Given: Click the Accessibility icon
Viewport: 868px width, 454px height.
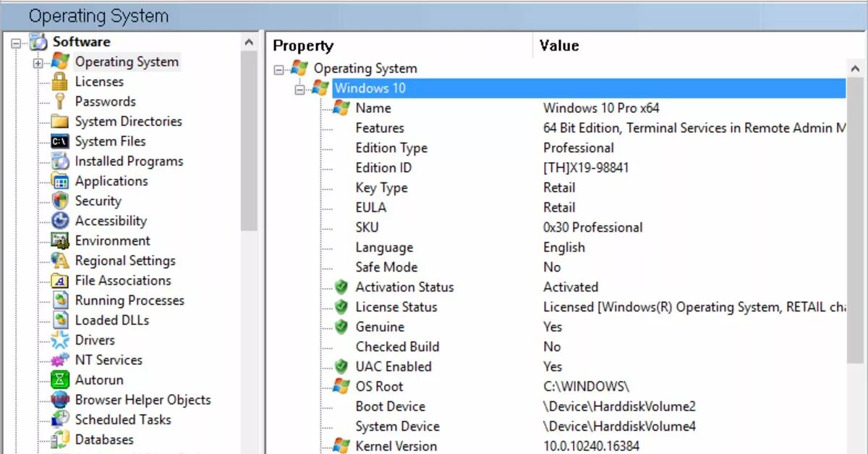Looking at the screenshot, I should tap(61, 221).
